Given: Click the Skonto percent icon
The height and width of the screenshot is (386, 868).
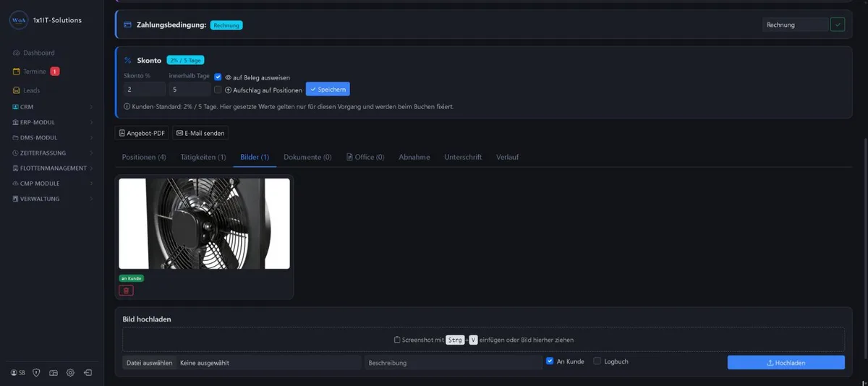Looking at the screenshot, I should (127, 60).
